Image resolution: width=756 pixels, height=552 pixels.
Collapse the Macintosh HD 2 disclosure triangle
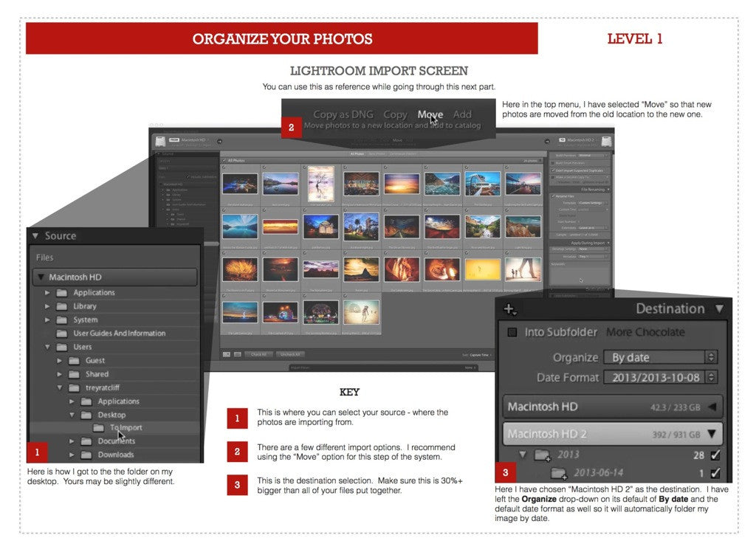(x=712, y=433)
